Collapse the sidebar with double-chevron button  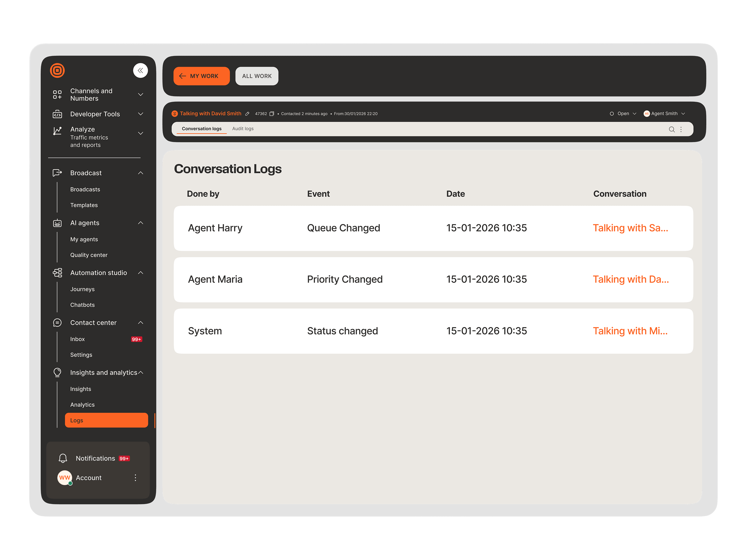(x=140, y=71)
